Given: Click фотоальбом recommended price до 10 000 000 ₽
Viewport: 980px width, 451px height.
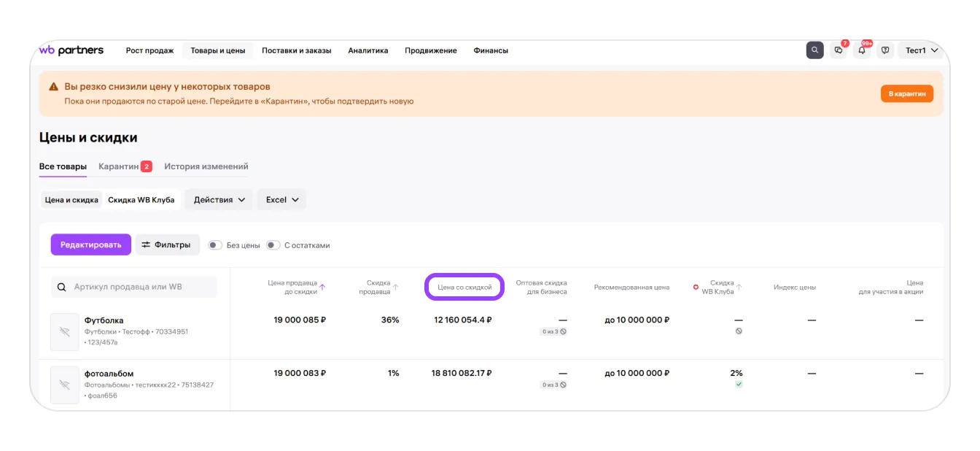Looking at the screenshot, I should (637, 373).
